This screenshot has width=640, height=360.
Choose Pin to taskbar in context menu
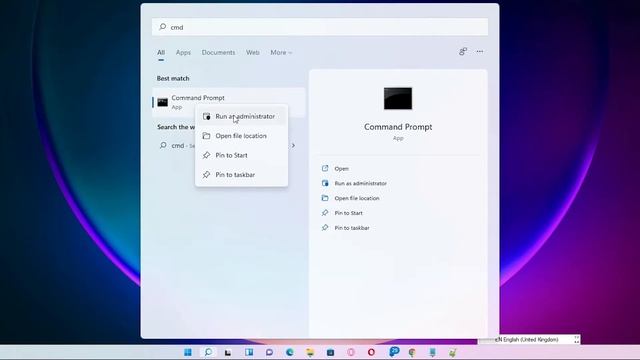tap(241, 175)
